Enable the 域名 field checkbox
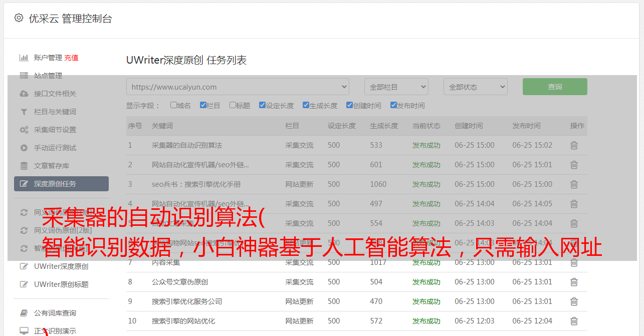 173,105
